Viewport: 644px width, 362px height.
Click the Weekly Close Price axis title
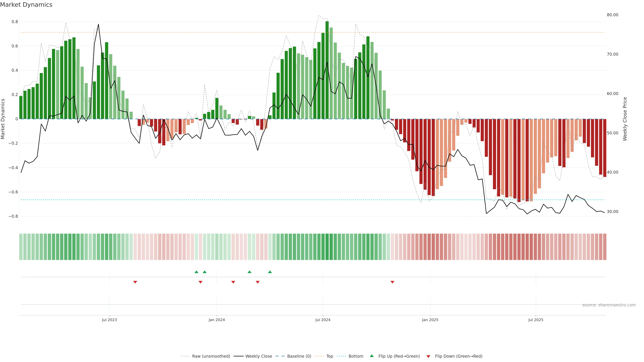point(625,119)
